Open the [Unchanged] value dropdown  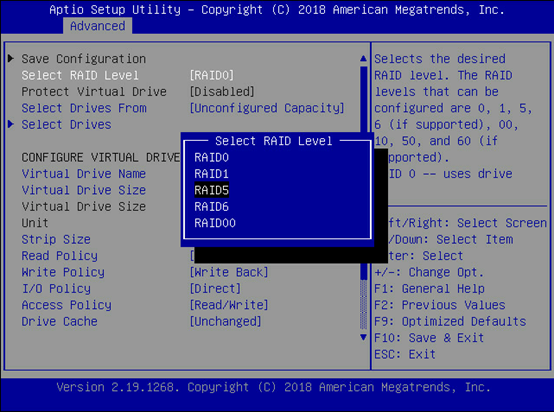225,322
